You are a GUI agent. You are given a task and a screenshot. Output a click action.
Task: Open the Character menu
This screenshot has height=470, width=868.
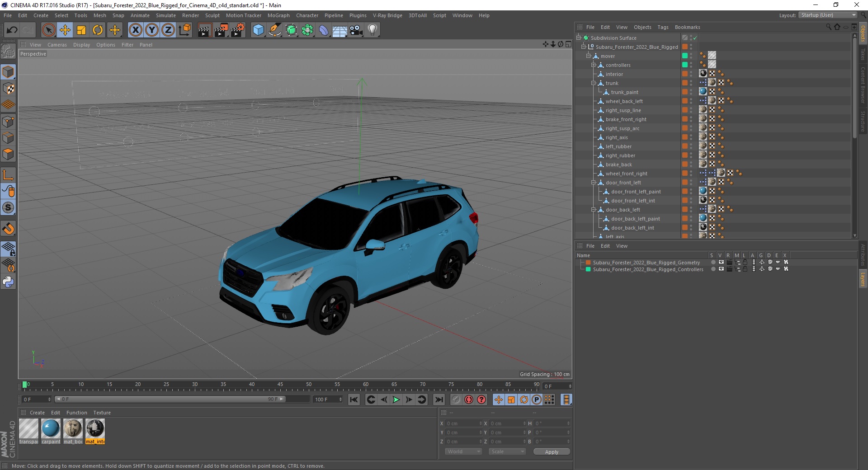tap(307, 15)
